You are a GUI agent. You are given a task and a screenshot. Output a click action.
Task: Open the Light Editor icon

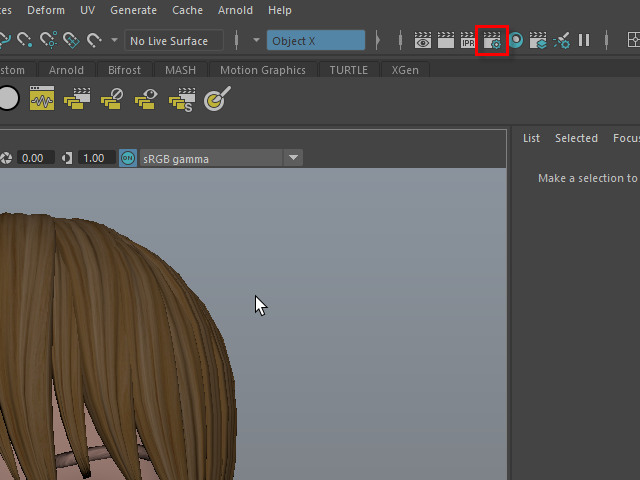point(562,41)
